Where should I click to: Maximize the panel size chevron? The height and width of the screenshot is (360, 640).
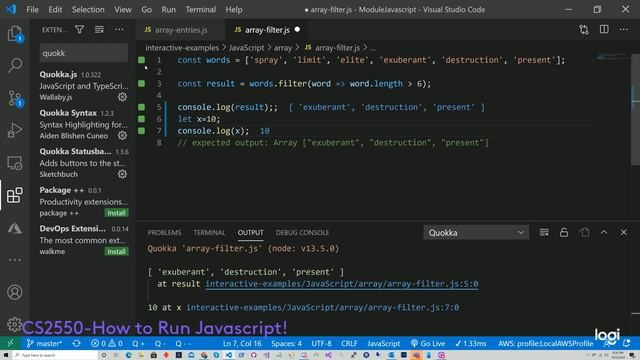[x=604, y=232]
